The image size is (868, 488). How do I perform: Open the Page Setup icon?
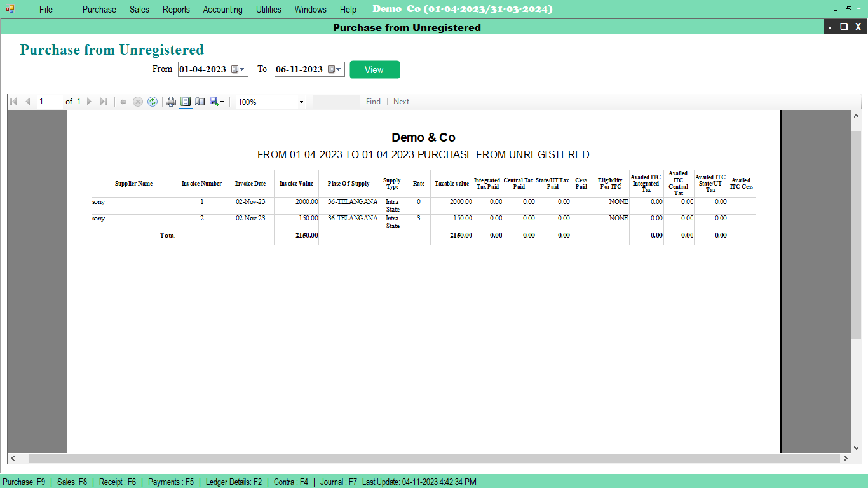(200, 102)
